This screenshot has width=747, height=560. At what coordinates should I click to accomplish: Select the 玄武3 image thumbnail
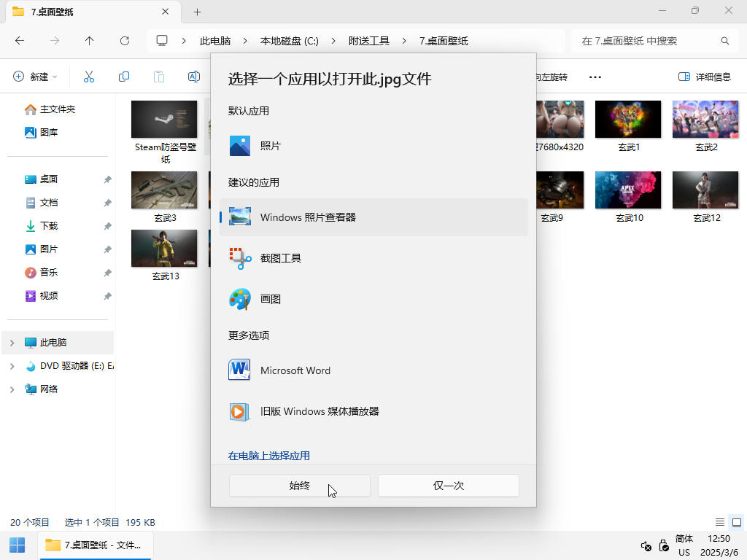coord(164,190)
